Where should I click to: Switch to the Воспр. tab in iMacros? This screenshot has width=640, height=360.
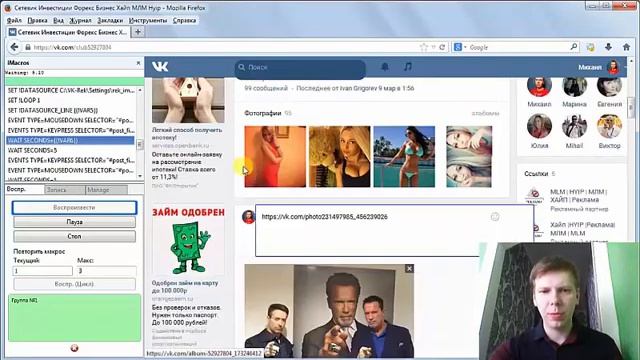[24, 189]
